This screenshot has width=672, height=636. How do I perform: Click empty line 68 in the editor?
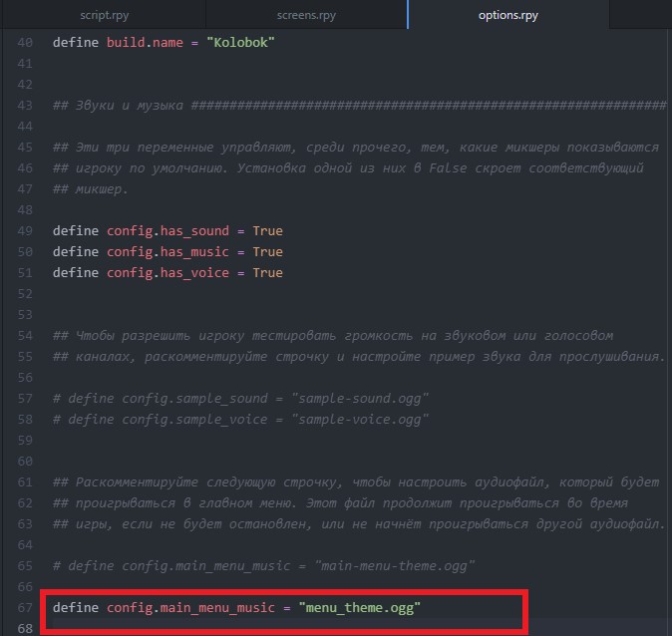[299, 626]
